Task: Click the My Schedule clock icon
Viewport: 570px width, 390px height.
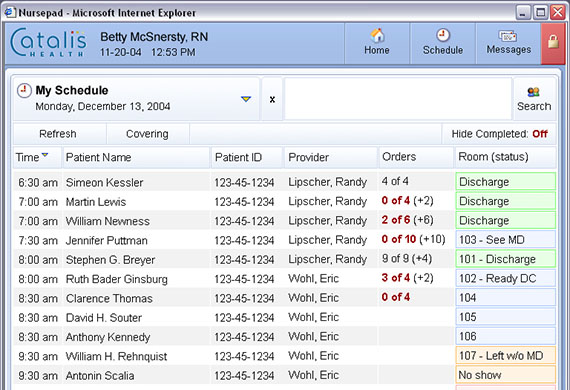Action: pyautogui.click(x=24, y=91)
